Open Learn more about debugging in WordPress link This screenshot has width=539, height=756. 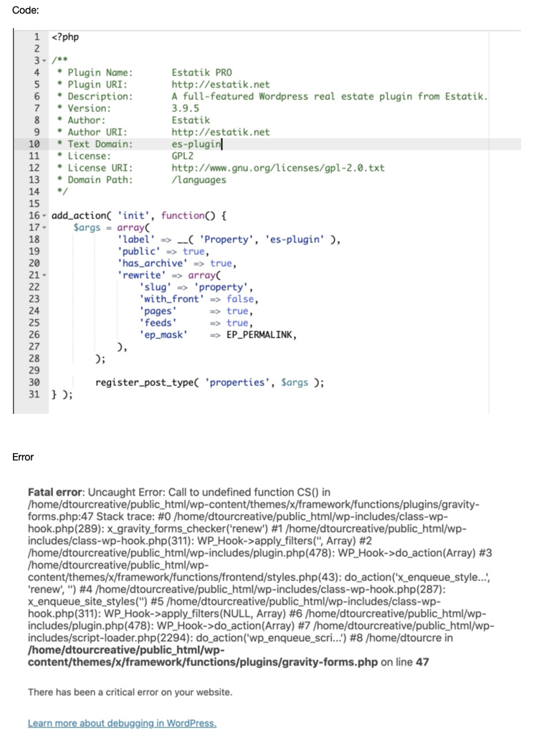point(122,723)
